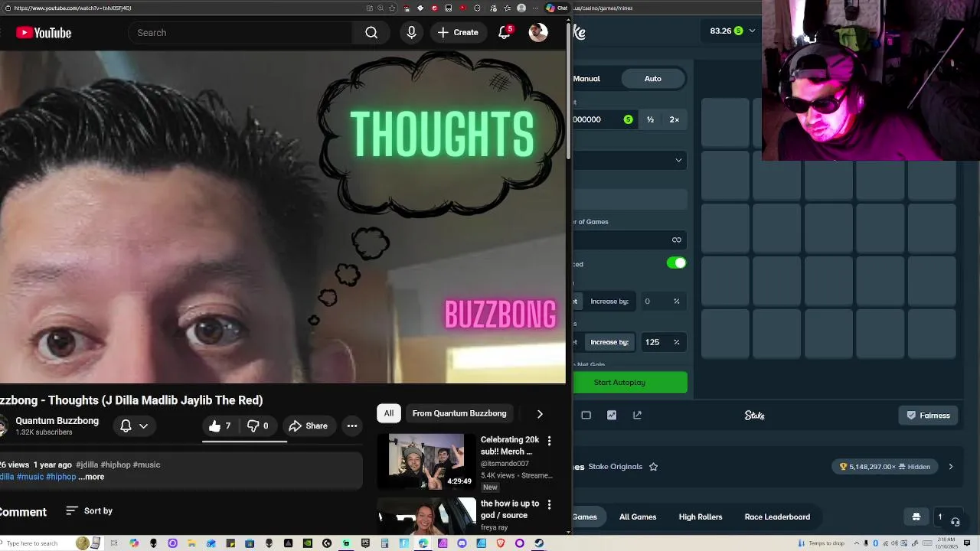Click the Start Autoplay button
Screen dimensions: 980x551
click(630, 382)
